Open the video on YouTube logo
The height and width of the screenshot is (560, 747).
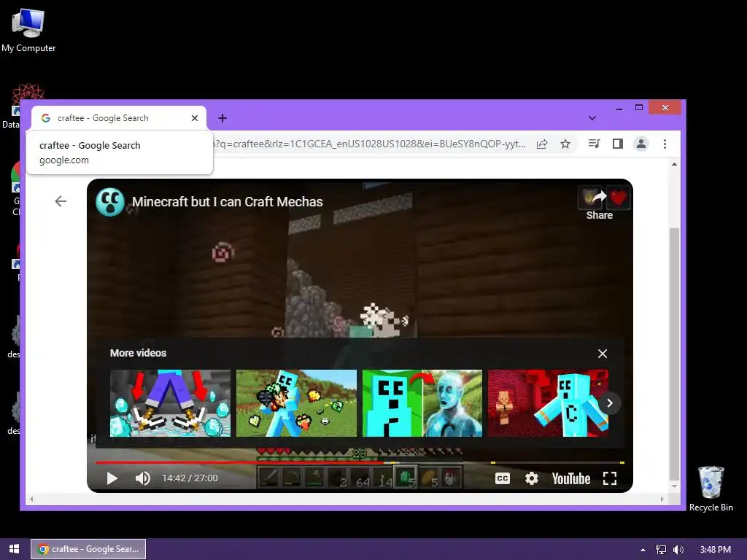tap(570, 478)
